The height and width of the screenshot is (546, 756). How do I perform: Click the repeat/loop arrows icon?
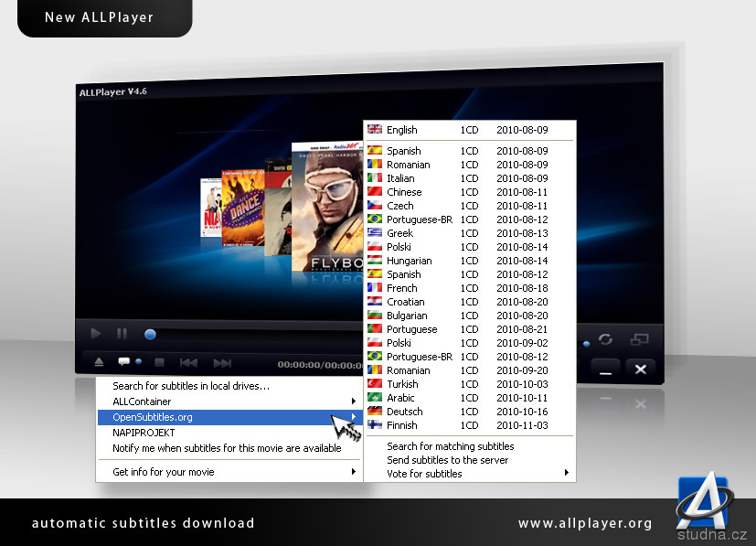605,339
